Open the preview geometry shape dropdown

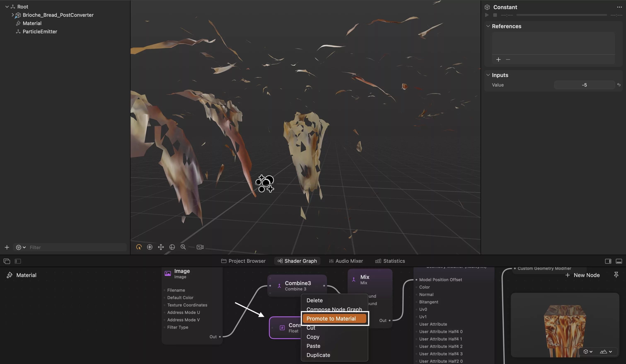[588, 352]
